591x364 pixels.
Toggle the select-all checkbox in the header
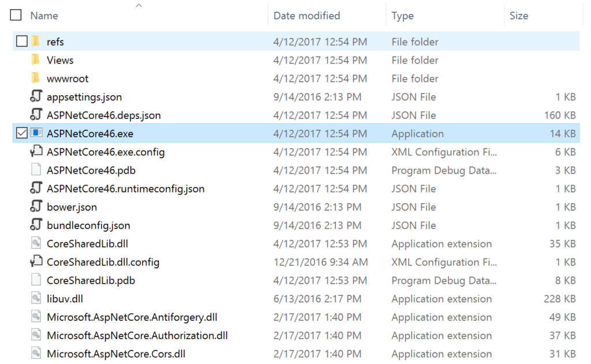click(x=16, y=15)
